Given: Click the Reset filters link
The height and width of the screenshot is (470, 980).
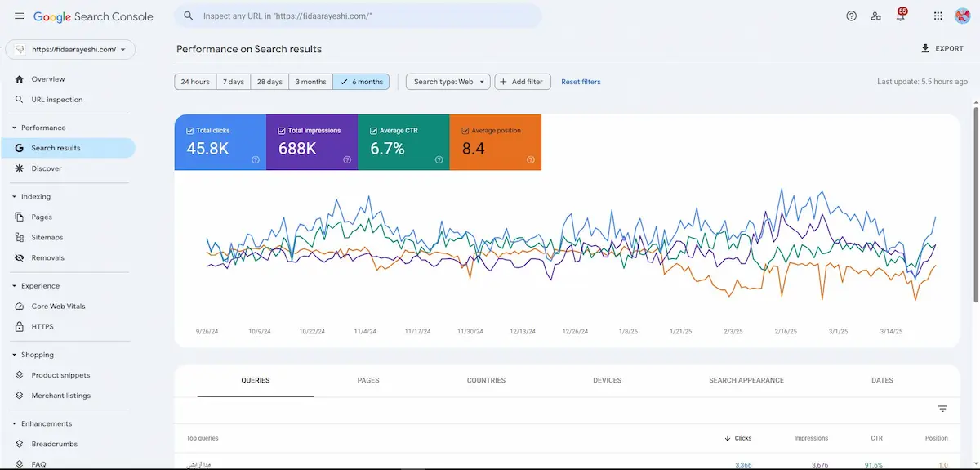Looking at the screenshot, I should coord(581,82).
